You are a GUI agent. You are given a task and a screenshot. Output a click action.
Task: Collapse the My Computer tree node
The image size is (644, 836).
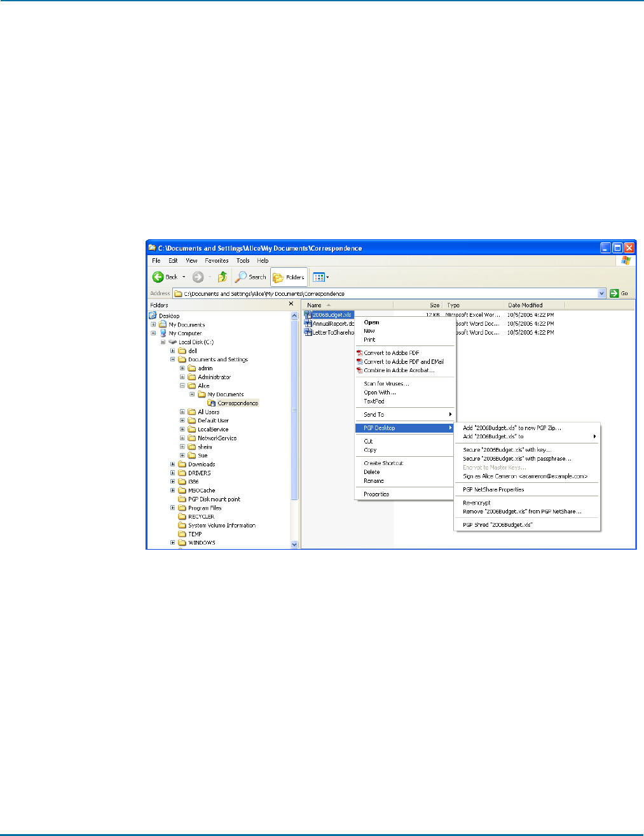pyautogui.click(x=153, y=333)
